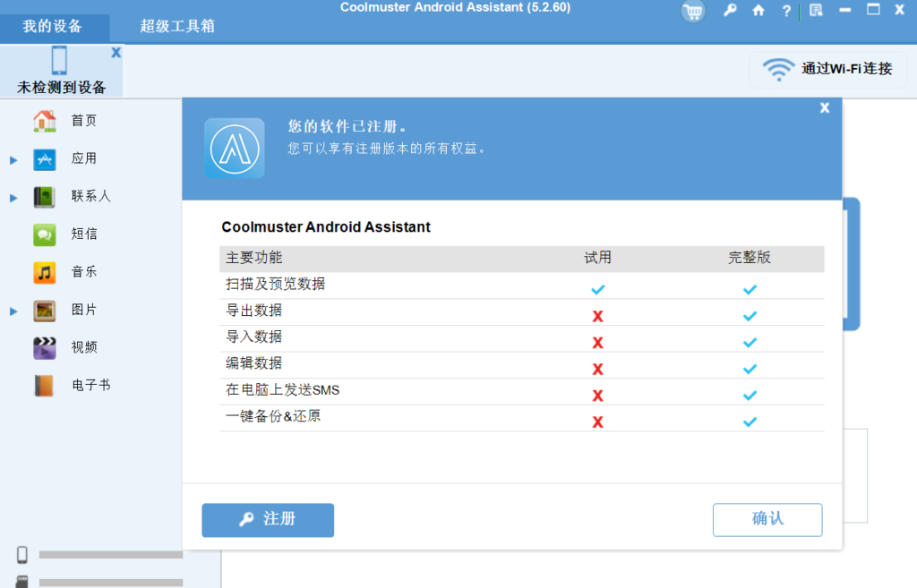Click the phone device icon in device tab
The image size is (917, 588).
[59, 61]
